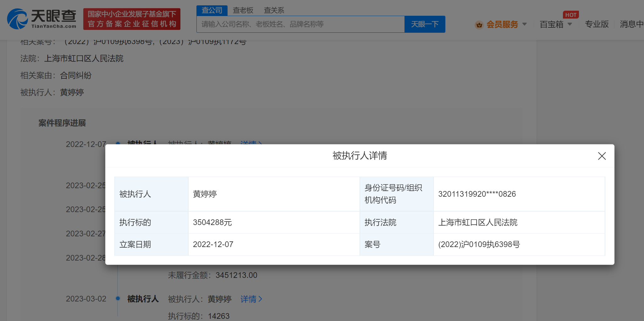Screen dimensions: 644x321
Task: Click case number (2022)沪0109执6398号 in dialog
Action: pos(479,245)
